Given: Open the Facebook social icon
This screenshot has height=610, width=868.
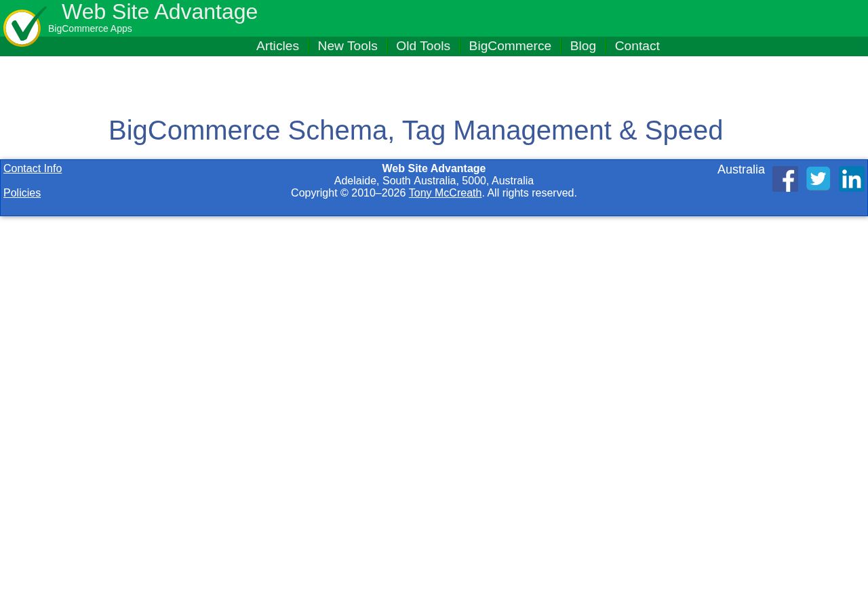Looking at the screenshot, I should click(x=785, y=179).
